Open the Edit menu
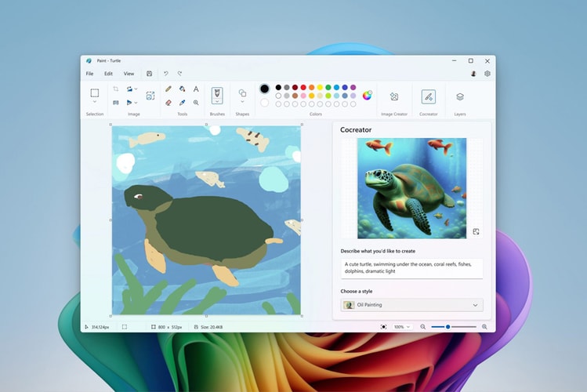 click(108, 74)
